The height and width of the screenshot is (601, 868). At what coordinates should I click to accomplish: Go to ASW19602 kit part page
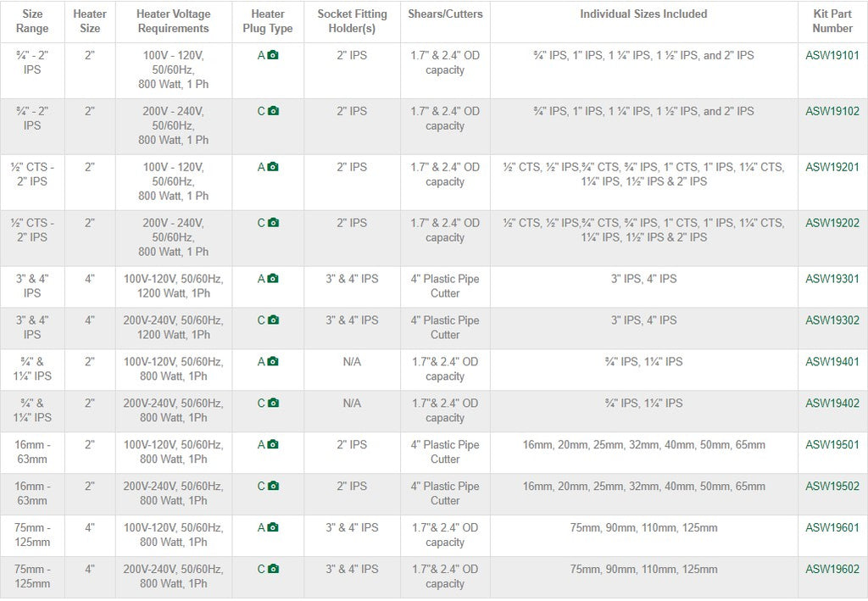pyautogui.click(x=832, y=570)
